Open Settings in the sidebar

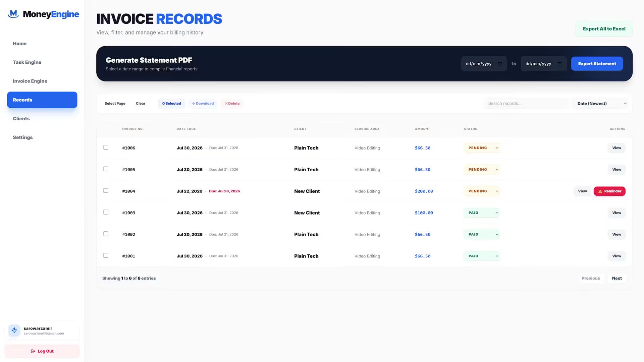42,137
